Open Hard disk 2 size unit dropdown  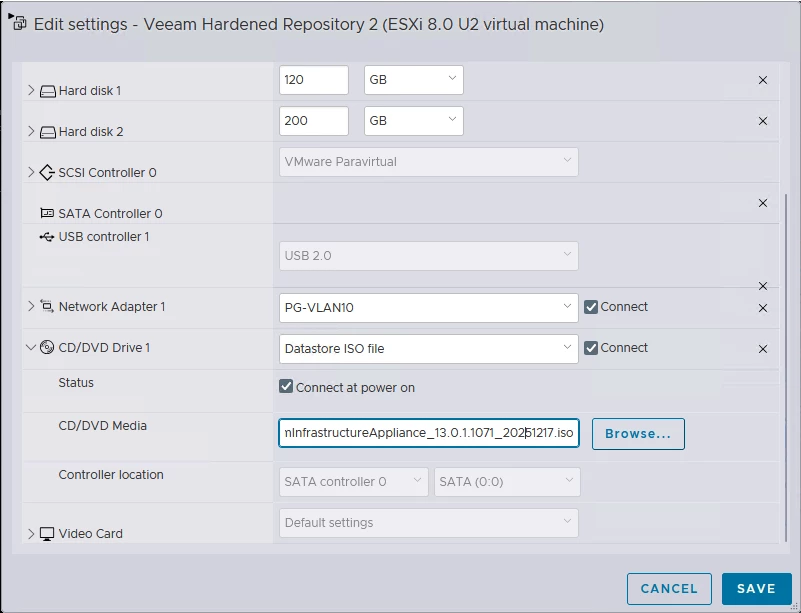coord(414,121)
